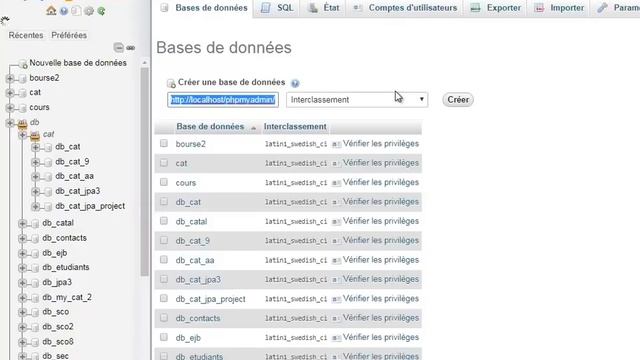This screenshot has width=640, height=360.
Task: Check the cours database checkbox
Action: tap(164, 182)
